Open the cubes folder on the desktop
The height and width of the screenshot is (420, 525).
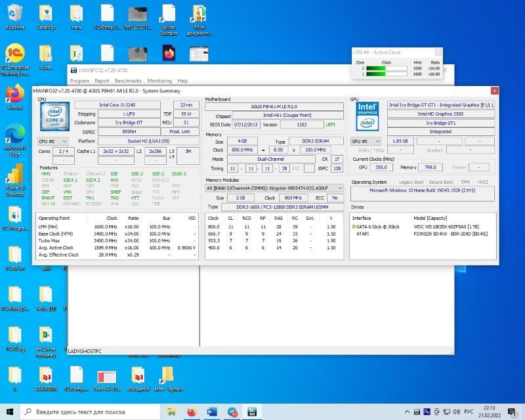(45, 57)
